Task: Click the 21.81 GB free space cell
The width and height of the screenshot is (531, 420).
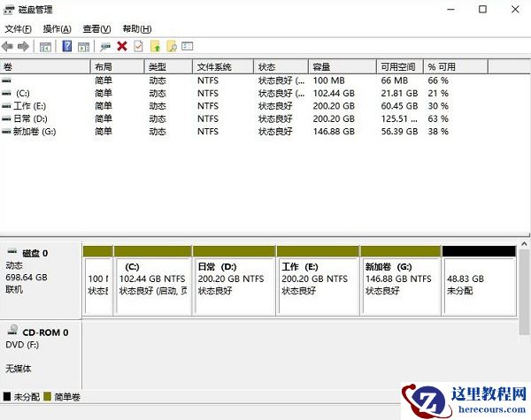Action: click(x=399, y=94)
